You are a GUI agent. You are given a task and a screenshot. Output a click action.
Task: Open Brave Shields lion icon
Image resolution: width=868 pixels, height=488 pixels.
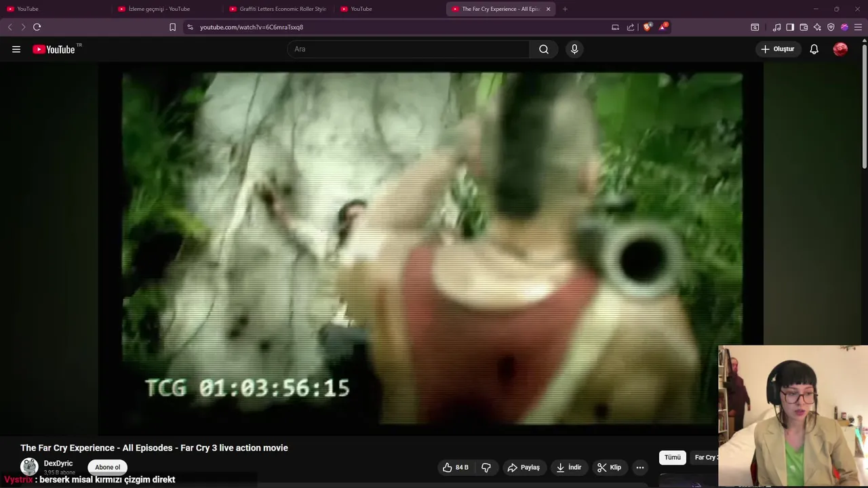coord(647,27)
